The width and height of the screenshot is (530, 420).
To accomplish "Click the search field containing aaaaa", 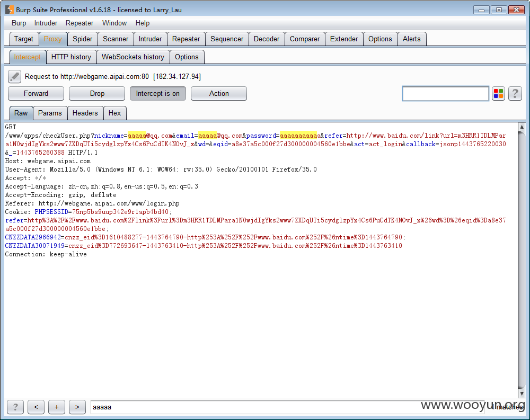I will (x=287, y=407).
